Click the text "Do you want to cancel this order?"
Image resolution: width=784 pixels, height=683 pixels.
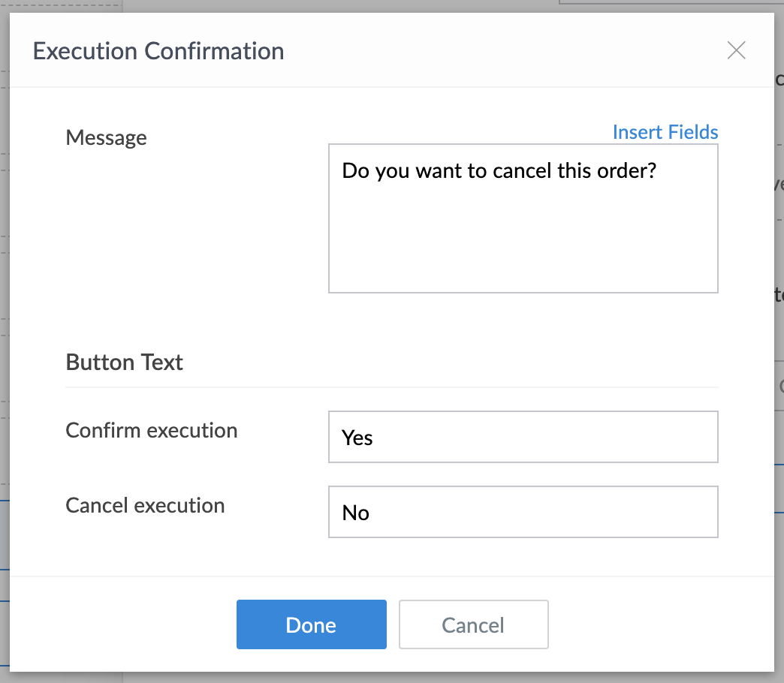click(499, 170)
